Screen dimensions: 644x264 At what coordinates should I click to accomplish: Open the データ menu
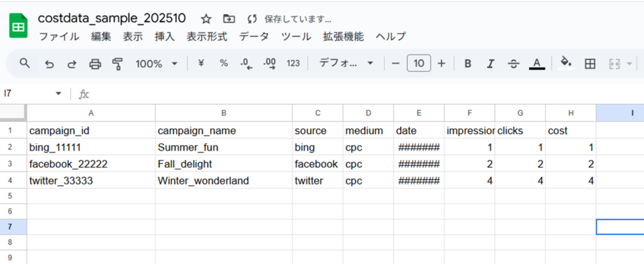pos(253,37)
